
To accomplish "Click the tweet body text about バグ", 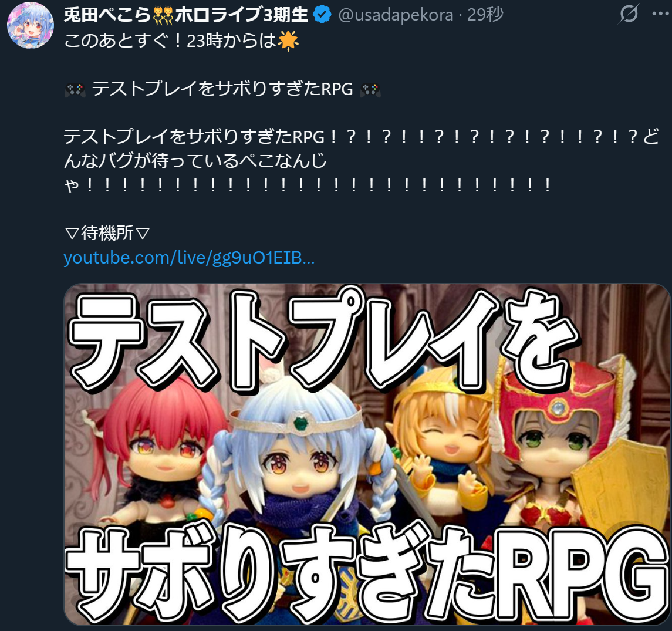I will [362, 161].
